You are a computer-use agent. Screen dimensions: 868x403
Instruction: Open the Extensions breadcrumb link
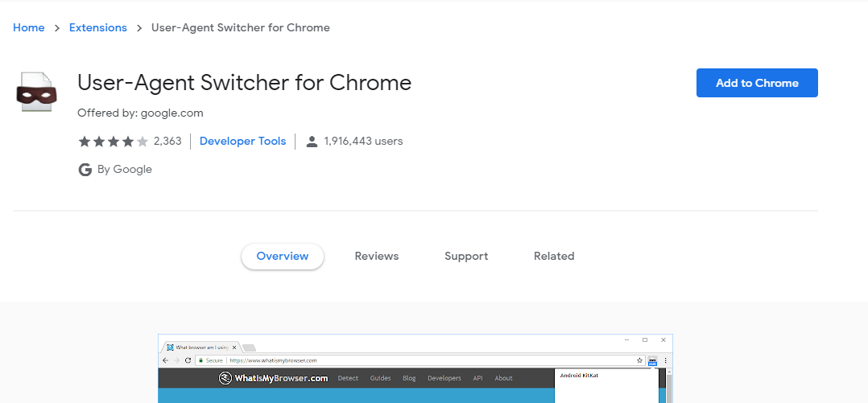tap(98, 27)
